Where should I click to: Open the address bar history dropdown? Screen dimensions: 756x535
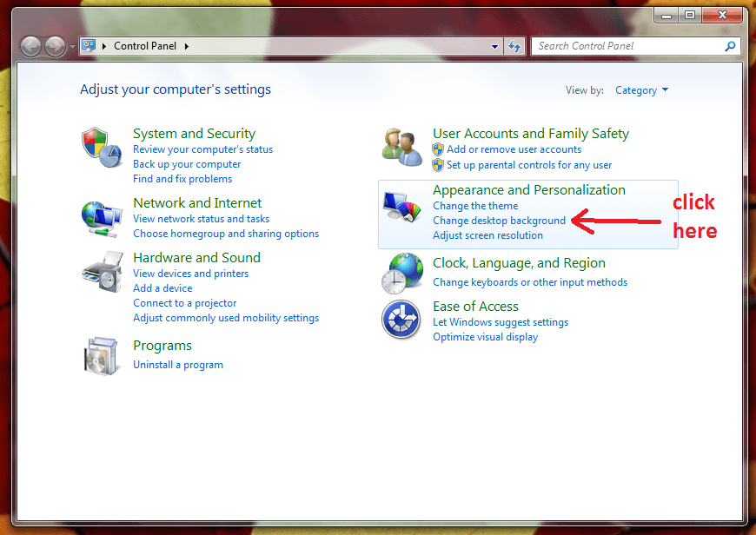tap(494, 45)
